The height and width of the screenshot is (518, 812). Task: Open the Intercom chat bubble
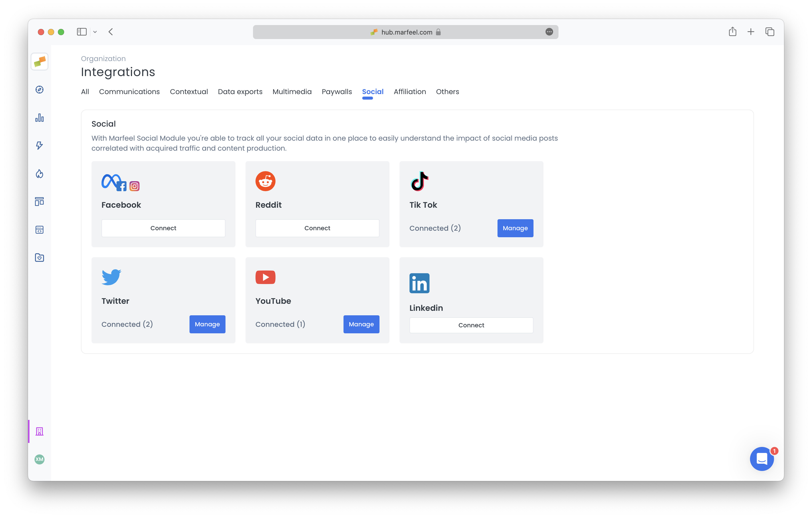(761, 459)
